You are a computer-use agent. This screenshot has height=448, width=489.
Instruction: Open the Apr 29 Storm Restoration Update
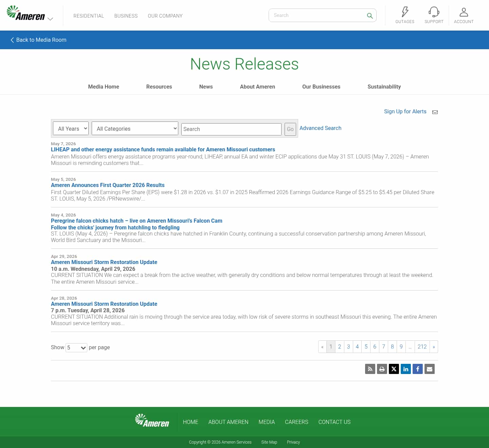(x=104, y=262)
